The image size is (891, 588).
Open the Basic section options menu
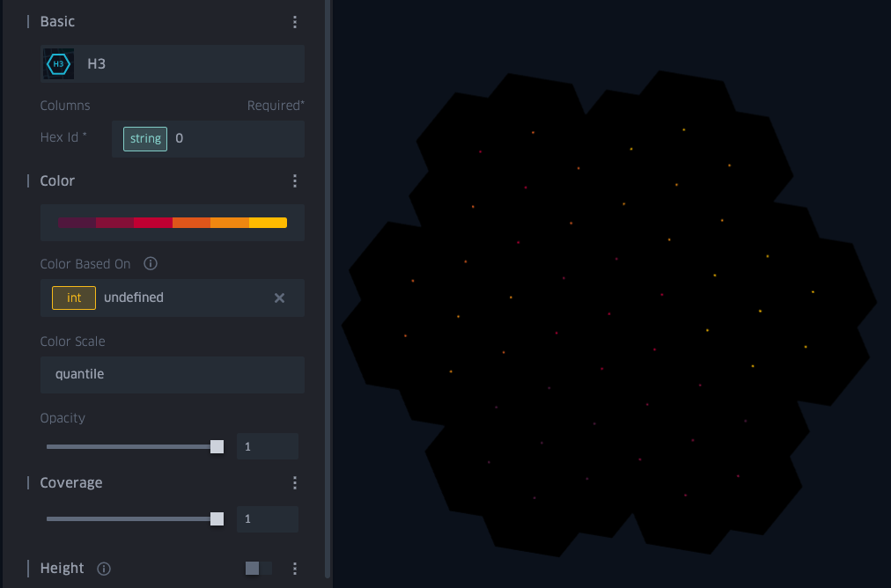tap(295, 21)
